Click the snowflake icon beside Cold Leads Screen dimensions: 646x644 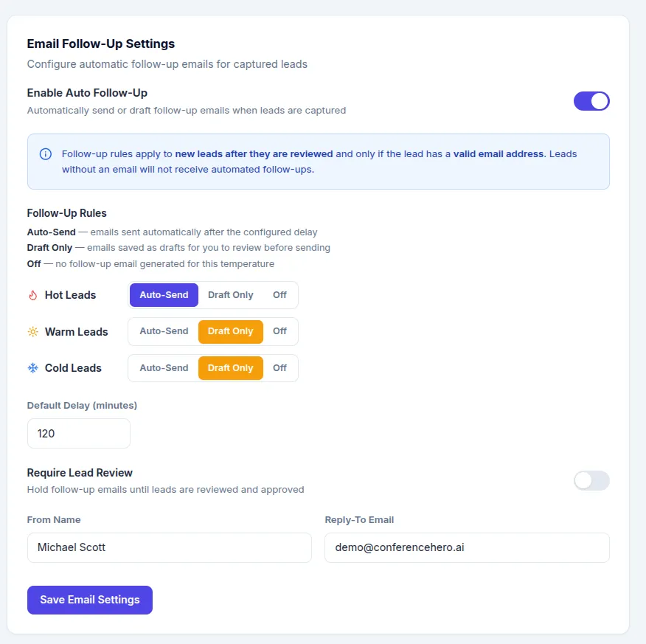coord(32,367)
